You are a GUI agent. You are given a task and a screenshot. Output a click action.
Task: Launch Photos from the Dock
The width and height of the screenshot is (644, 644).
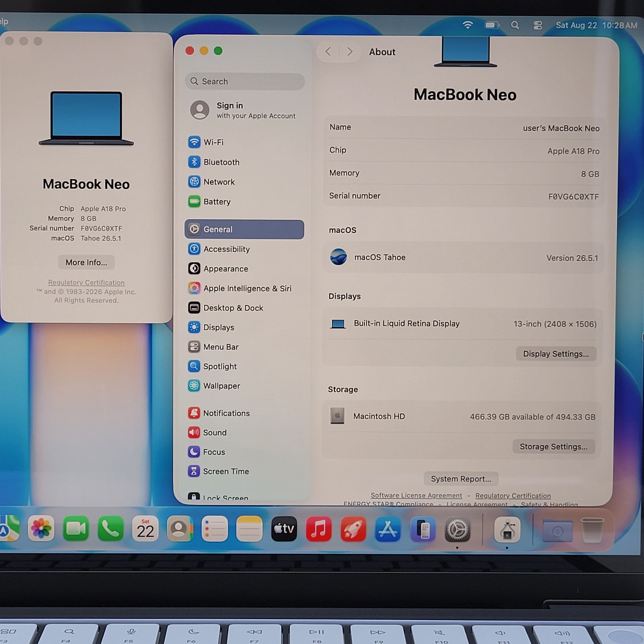[41, 529]
